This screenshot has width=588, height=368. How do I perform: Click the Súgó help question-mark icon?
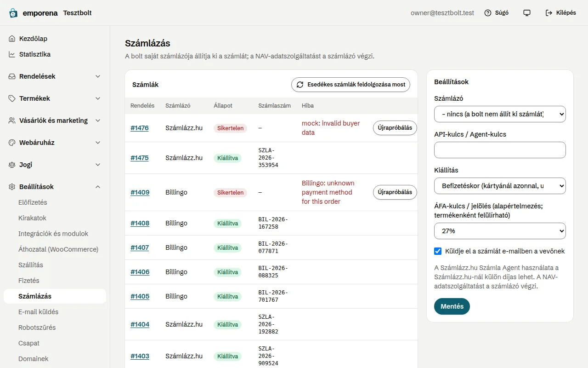coord(488,13)
